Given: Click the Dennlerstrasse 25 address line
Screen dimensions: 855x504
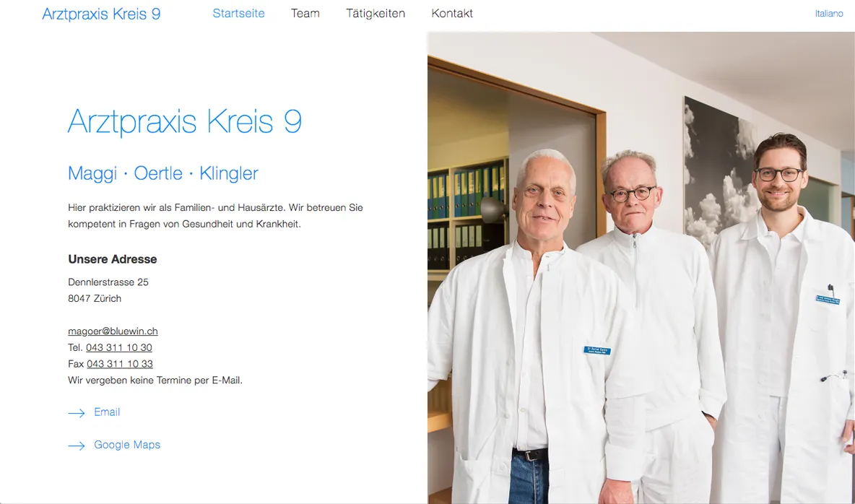Looking at the screenshot, I should tap(108, 282).
